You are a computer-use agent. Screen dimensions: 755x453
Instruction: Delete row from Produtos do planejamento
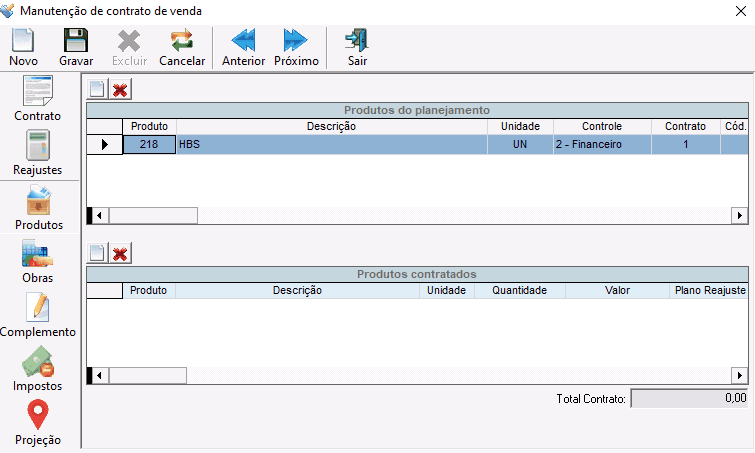[120, 89]
